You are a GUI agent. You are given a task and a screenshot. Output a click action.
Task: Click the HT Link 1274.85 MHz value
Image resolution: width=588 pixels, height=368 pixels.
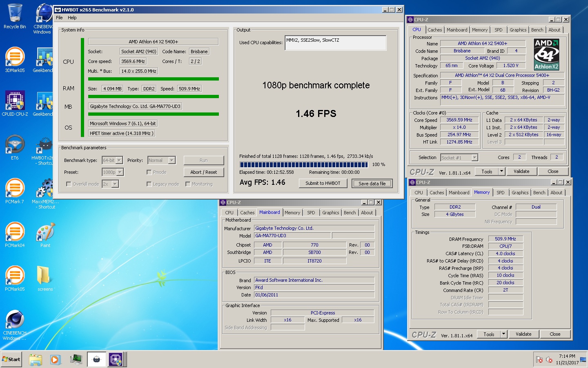click(459, 142)
